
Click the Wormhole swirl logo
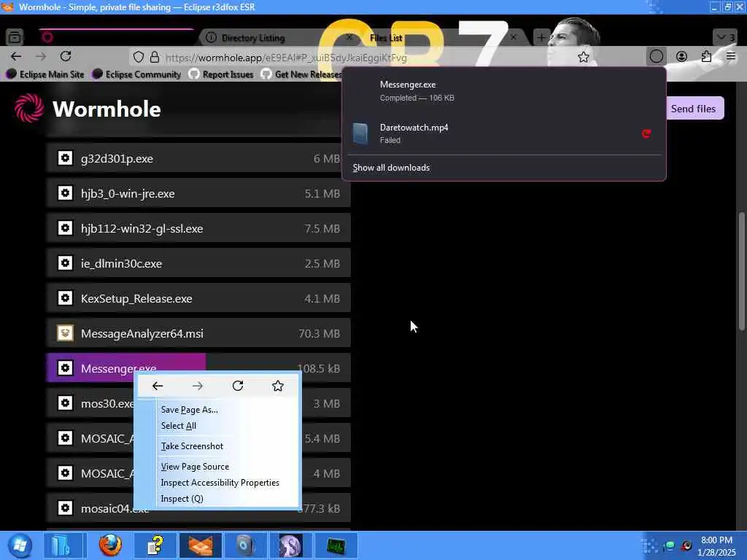[x=29, y=108]
